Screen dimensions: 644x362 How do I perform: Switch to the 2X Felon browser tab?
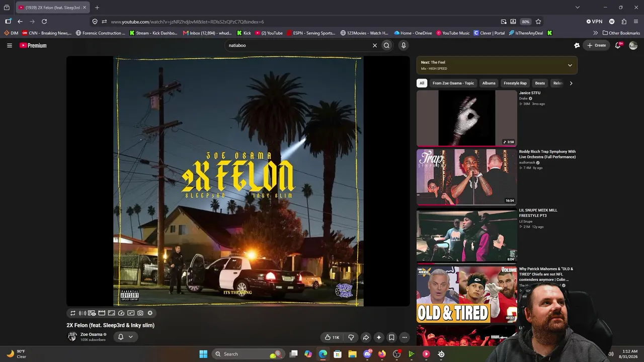[52, 8]
